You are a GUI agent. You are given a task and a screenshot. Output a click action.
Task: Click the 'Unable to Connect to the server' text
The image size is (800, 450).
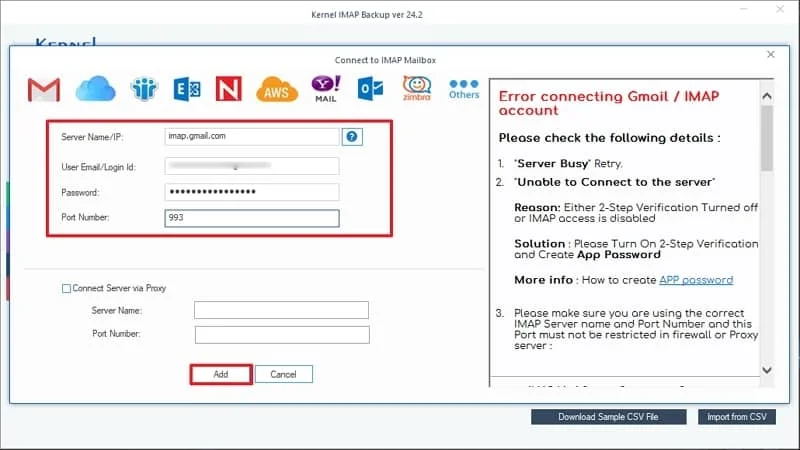(x=614, y=182)
